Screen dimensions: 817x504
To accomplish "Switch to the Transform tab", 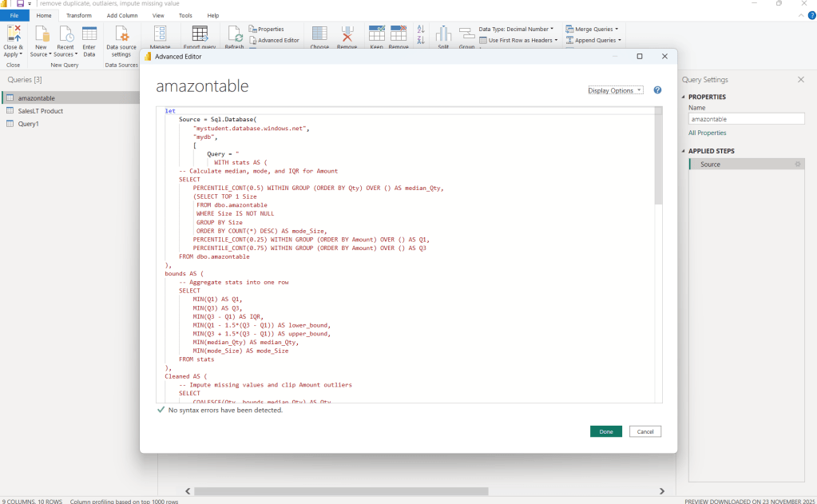I will point(78,15).
